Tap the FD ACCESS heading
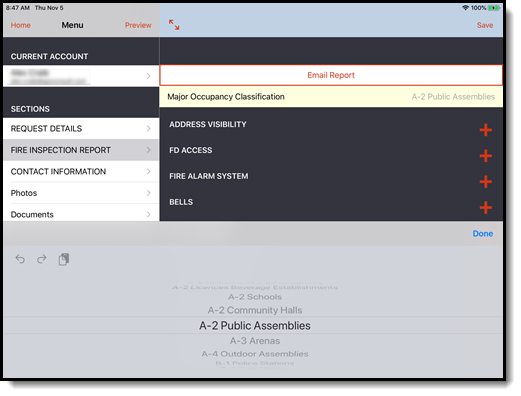This screenshot has width=521, height=396. (191, 150)
